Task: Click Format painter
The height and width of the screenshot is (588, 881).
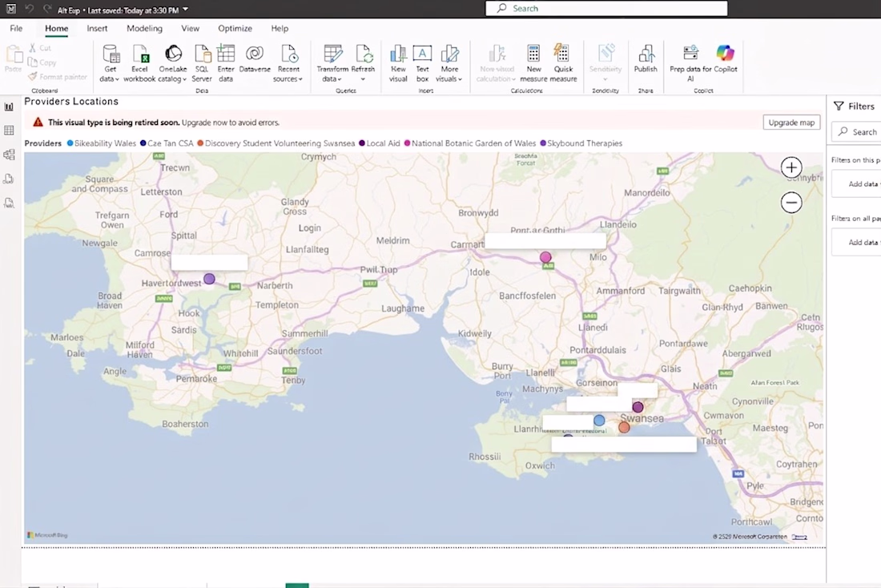Action: click(x=58, y=76)
